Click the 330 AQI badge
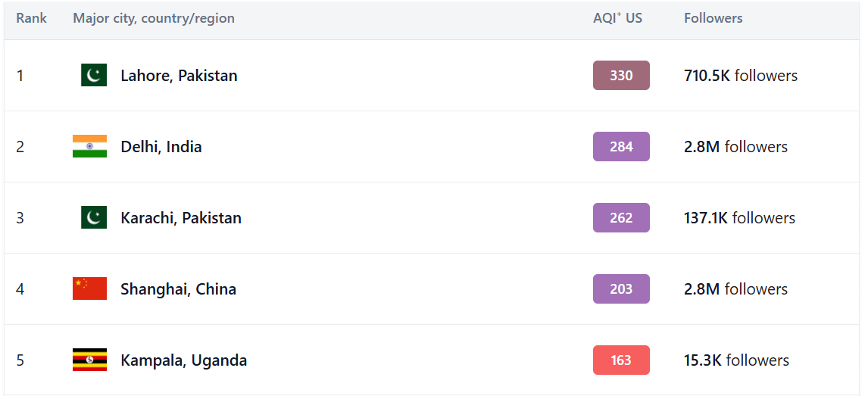This screenshot has width=868, height=396. (621, 75)
